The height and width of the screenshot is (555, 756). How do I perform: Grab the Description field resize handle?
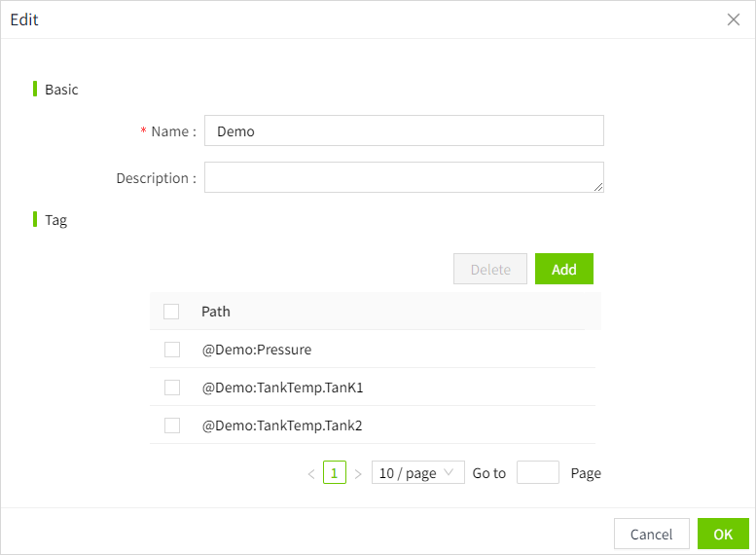[598, 187]
